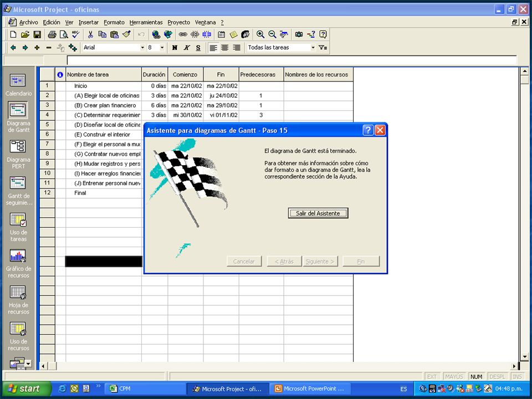Open the Archivo menu
This screenshot has height=399, width=532.
pyautogui.click(x=28, y=22)
